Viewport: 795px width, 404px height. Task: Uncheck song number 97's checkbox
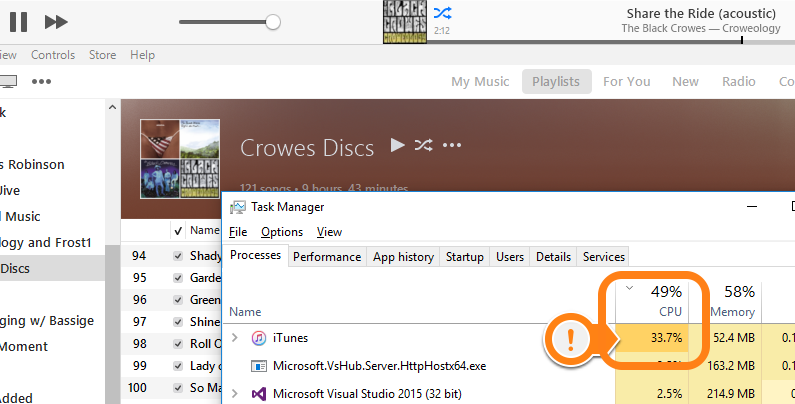(x=178, y=322)
